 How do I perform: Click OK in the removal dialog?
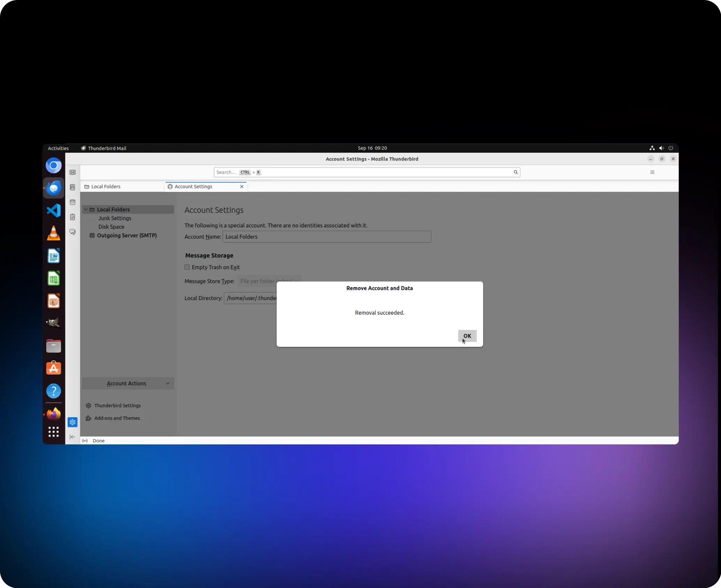point(467,336)
